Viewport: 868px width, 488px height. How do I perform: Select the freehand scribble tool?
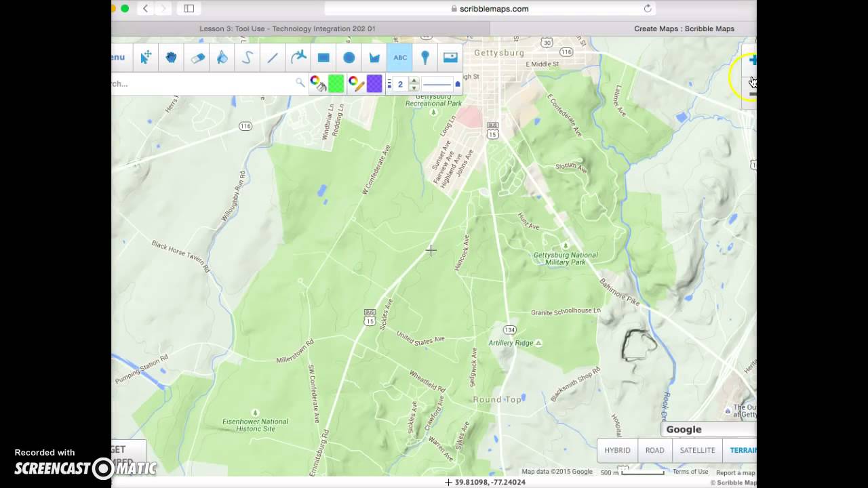[x=248, y=58]
